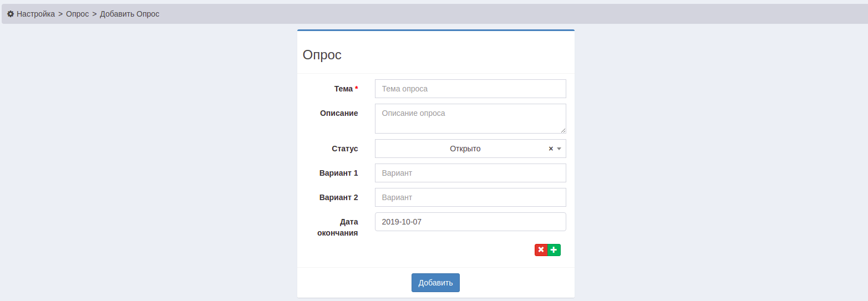Remove the last variant with the red cross button
Viewport: 868px width, 301px height.
(541, 250)
